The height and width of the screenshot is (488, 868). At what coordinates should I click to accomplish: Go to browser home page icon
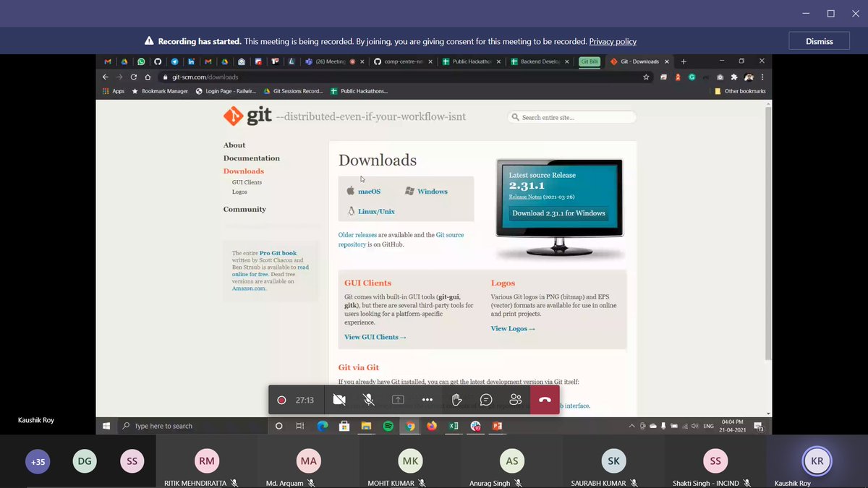click(x=148, y=77)
